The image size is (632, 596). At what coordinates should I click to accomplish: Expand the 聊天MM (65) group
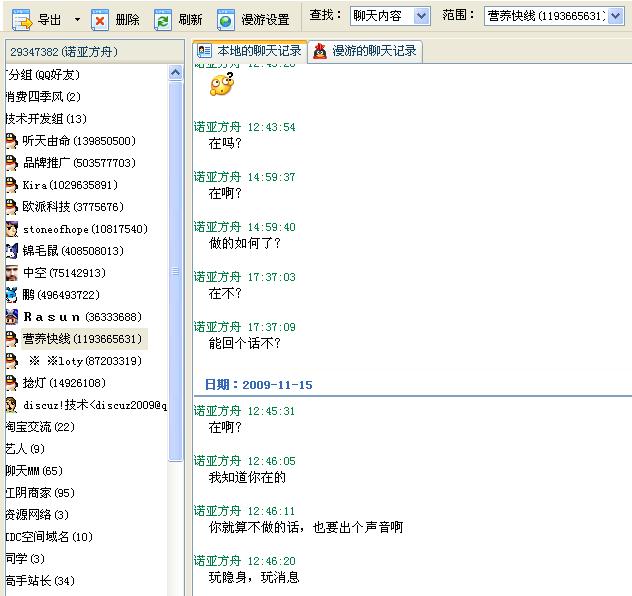pos(34,471)
